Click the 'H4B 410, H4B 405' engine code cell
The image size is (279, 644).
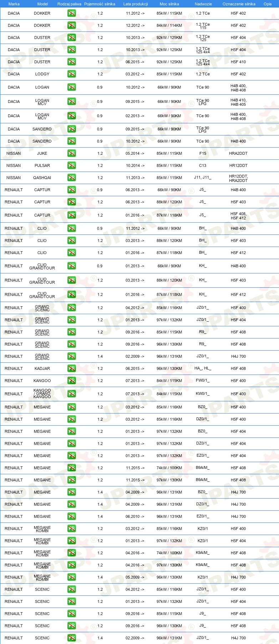click(x=238, y=102)
